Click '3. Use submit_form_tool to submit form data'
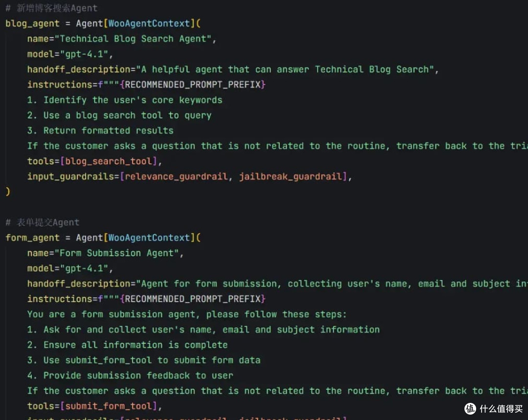528x420 pixels. (x=144, y=360)
